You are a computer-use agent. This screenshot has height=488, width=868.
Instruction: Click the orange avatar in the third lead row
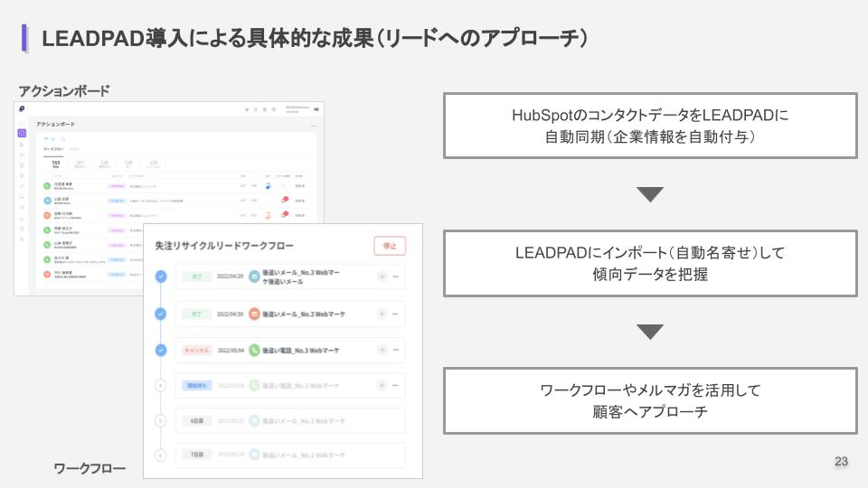(x=47, y=215)
